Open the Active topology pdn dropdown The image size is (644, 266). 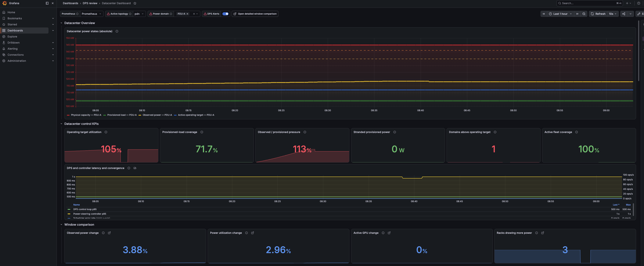coord(139,14)
